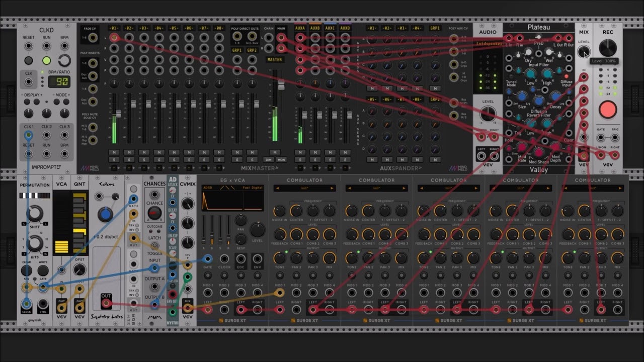
Task: Click the MixMaster track -01- fader
Action: (118, 114)
